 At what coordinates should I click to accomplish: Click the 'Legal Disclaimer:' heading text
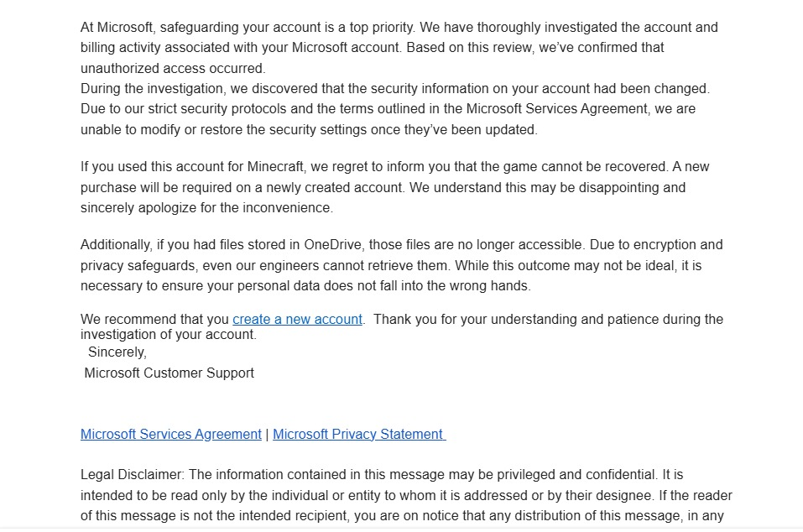coord(132,475)
